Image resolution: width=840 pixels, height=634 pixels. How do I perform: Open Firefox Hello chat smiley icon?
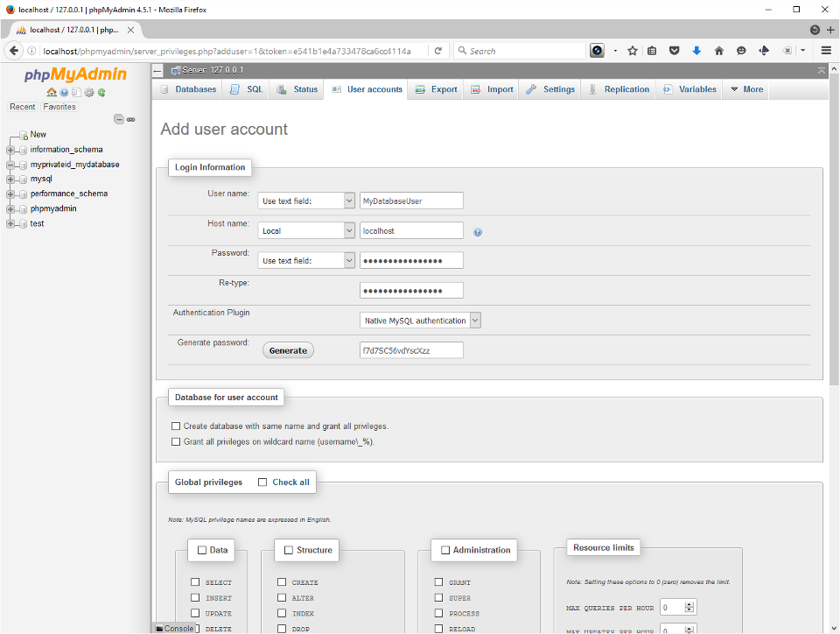tap(741, 51)
